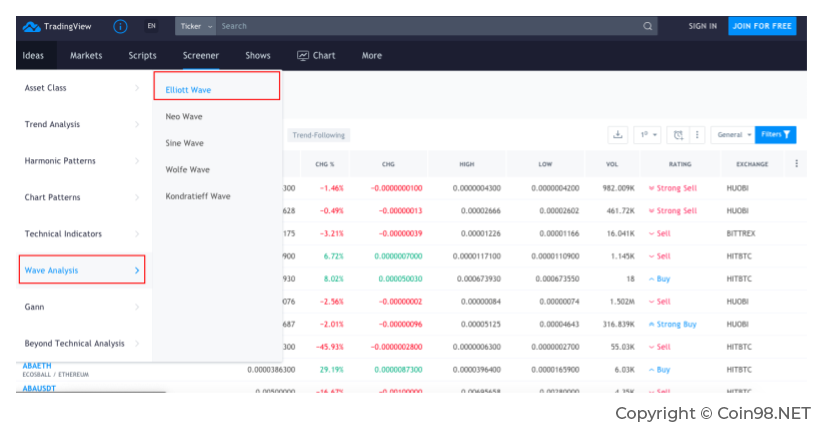
Task: Click the Filters button
Action: (775, 135)
